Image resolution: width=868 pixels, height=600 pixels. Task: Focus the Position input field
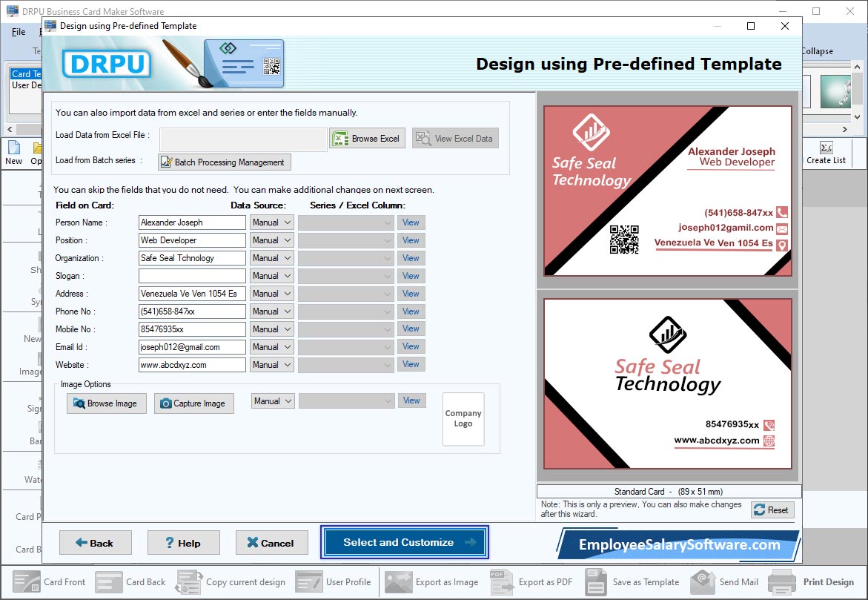[x=192, y=240]
